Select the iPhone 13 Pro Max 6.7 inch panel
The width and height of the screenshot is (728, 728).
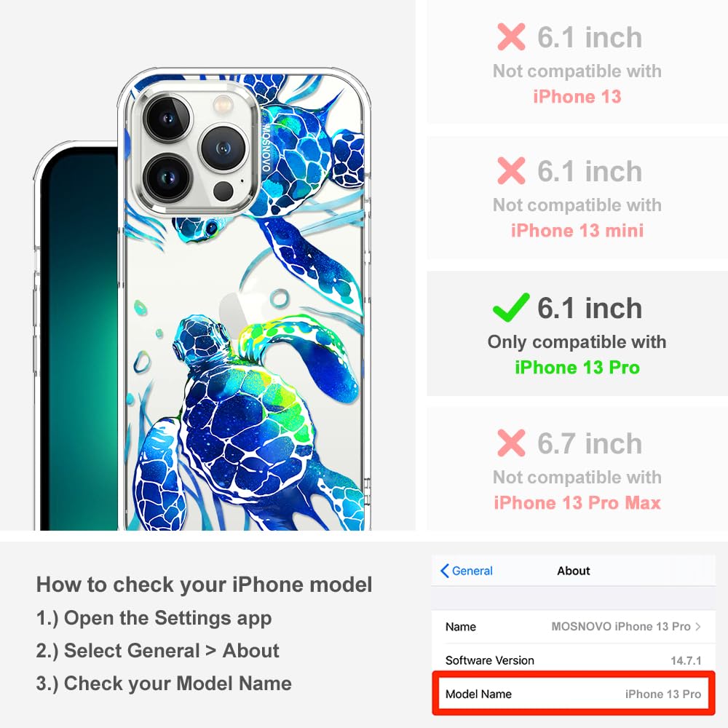click(x=577, y=469)
